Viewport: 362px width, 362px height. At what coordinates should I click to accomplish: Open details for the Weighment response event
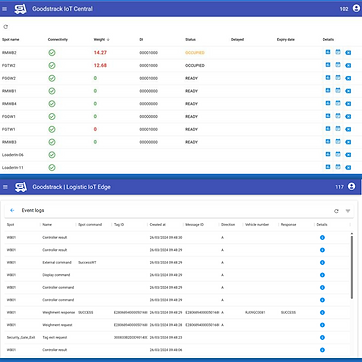click(322, 313)
